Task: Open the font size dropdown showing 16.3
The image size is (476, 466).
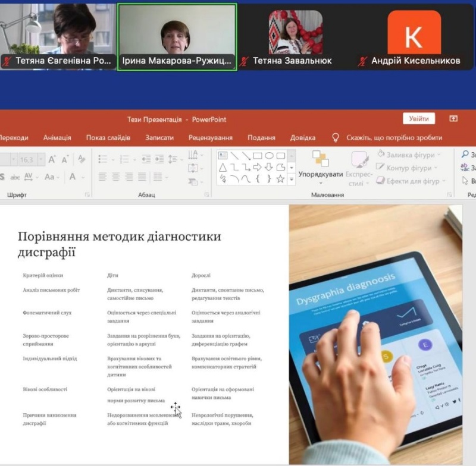Action: (x=41, y=159)
